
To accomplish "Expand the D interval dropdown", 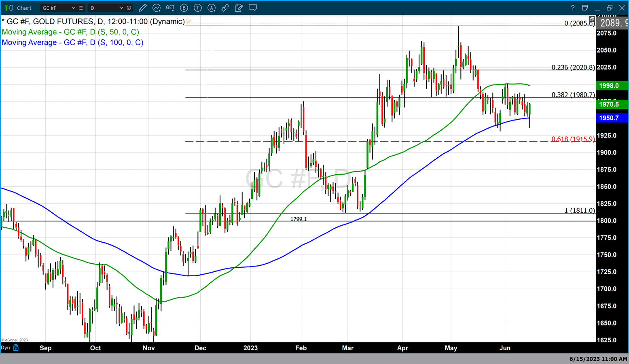I will (121, 8).
